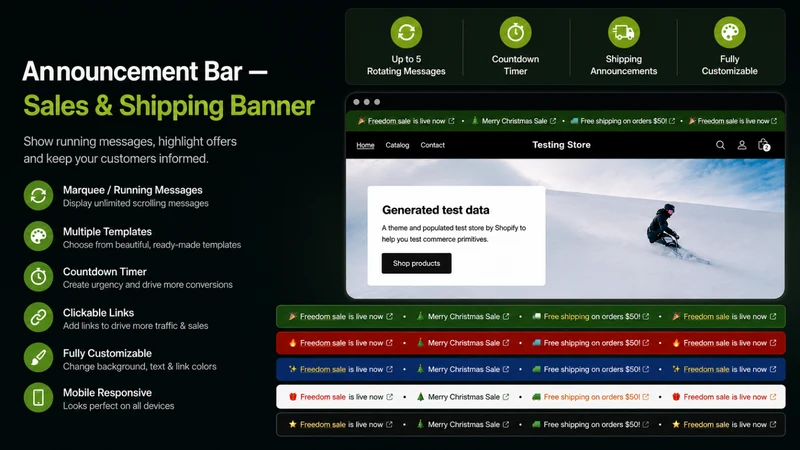Image resolution: width=800 pixels, height=450 pixels.
Task: Open the Catalog menu item
Action: [397, 145]
